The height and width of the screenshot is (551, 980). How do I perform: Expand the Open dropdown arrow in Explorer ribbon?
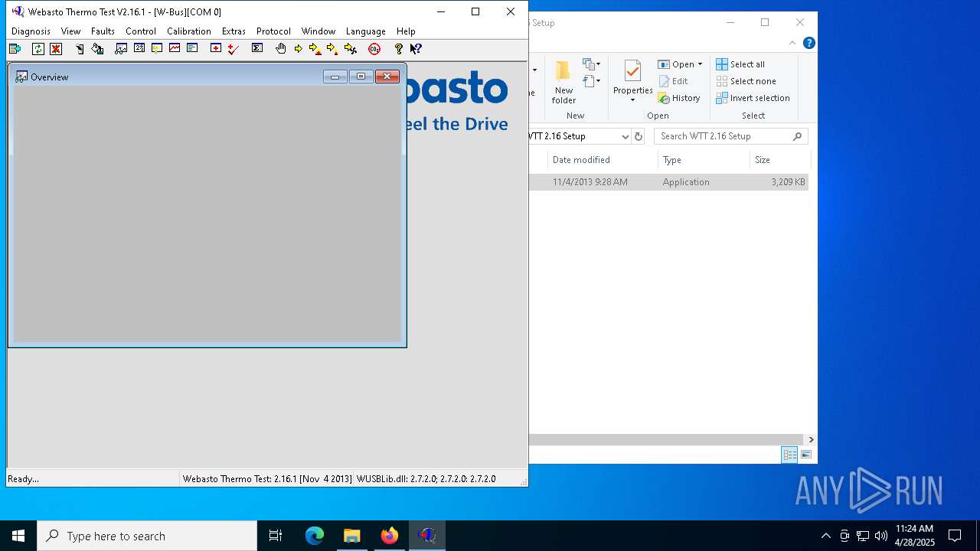pyautogui.click(x=700, y=64)
